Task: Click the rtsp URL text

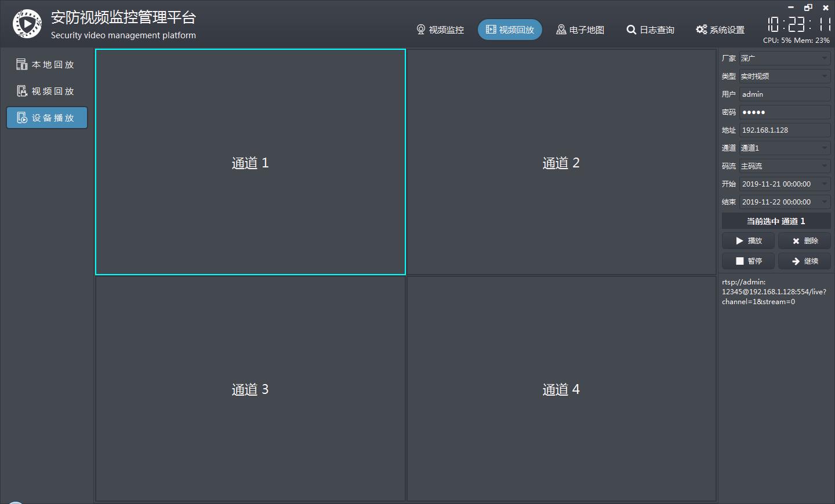Action: pyautogui.click(x=774, y=291)
